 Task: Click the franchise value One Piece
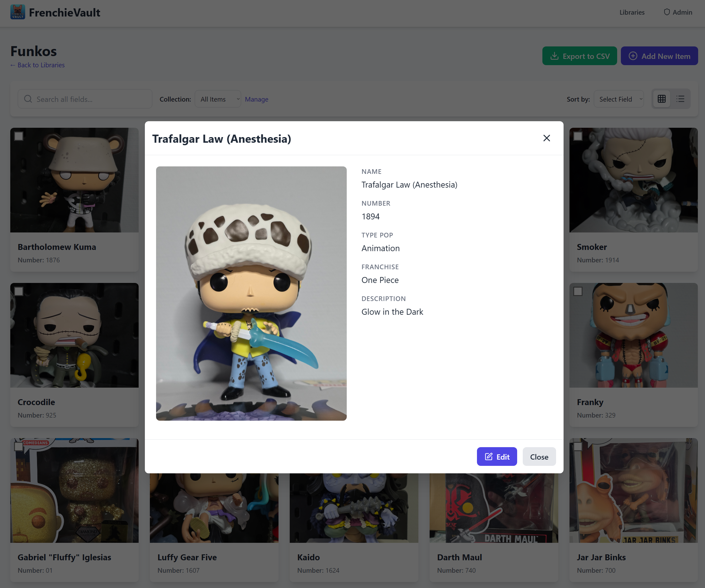coord(380,280)
